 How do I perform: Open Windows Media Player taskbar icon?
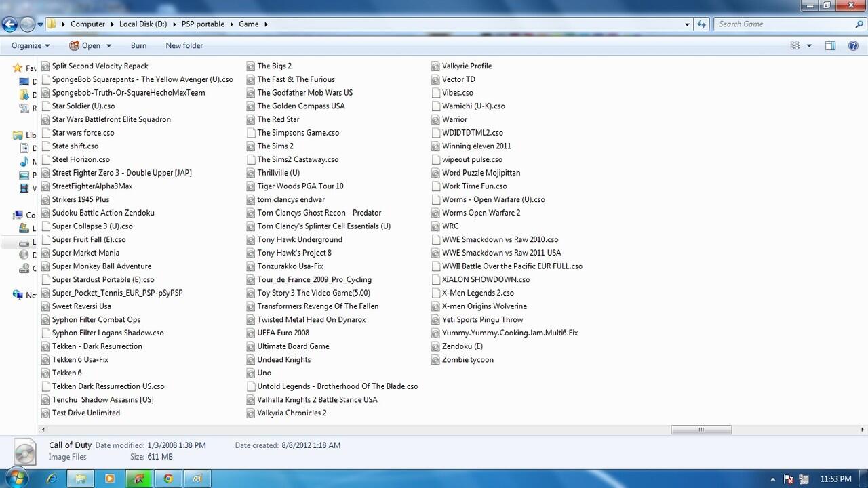pyautogui.click(x=109, y=479)
